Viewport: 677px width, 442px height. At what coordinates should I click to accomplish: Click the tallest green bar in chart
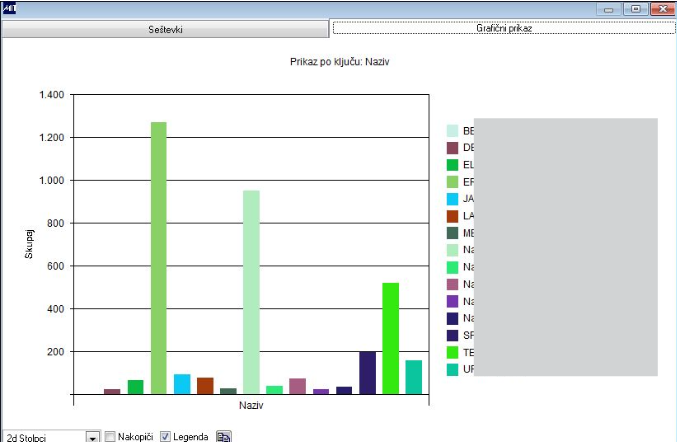click(158, 258)
